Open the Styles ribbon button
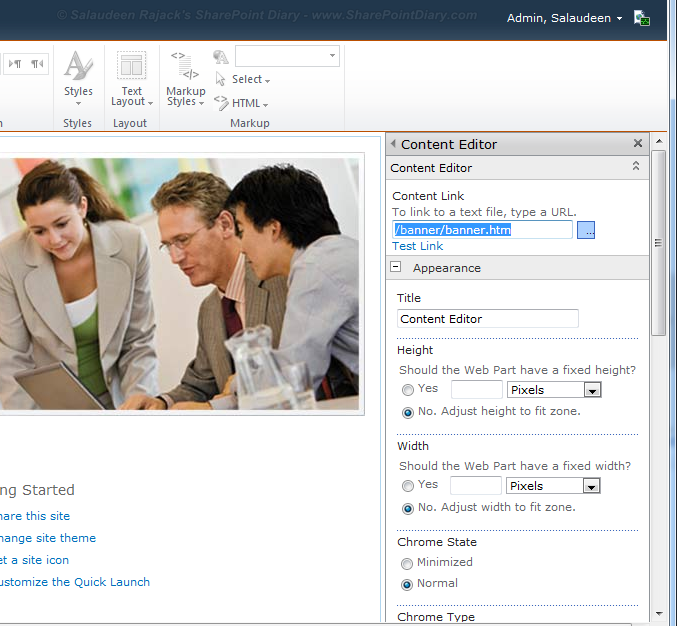 [78, 78]
